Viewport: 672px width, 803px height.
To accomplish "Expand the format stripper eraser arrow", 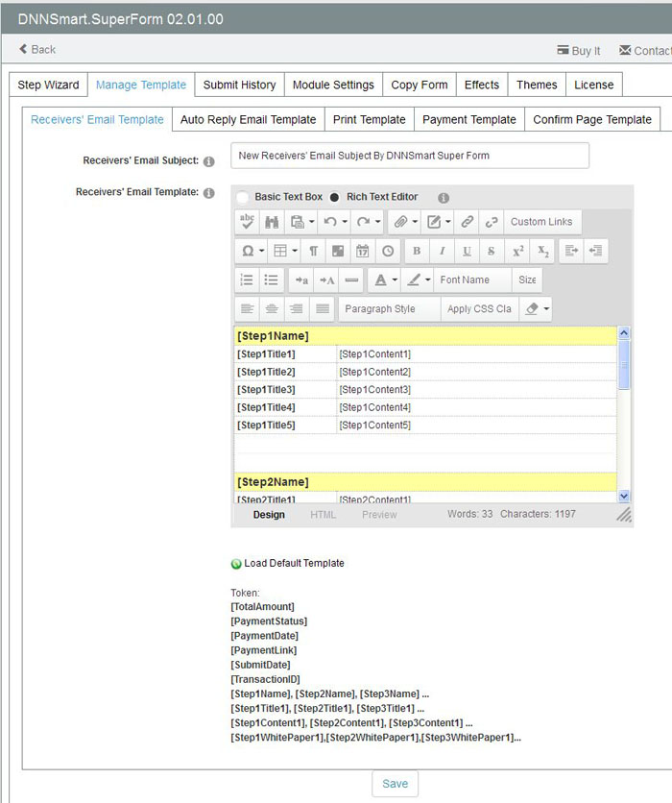I will (x=546, y=308).
